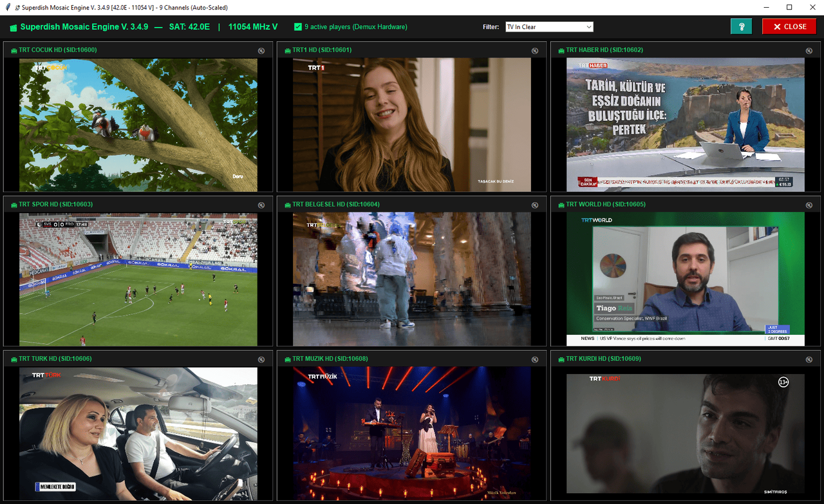Click the mute icon on the TRT1 HD tile
824x504 pixels.
click(535, 51)
